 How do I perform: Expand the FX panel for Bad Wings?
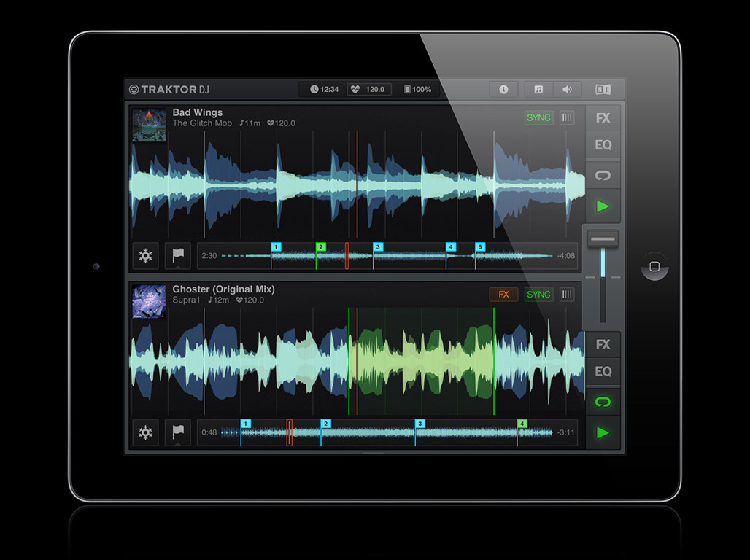[603, 117]
